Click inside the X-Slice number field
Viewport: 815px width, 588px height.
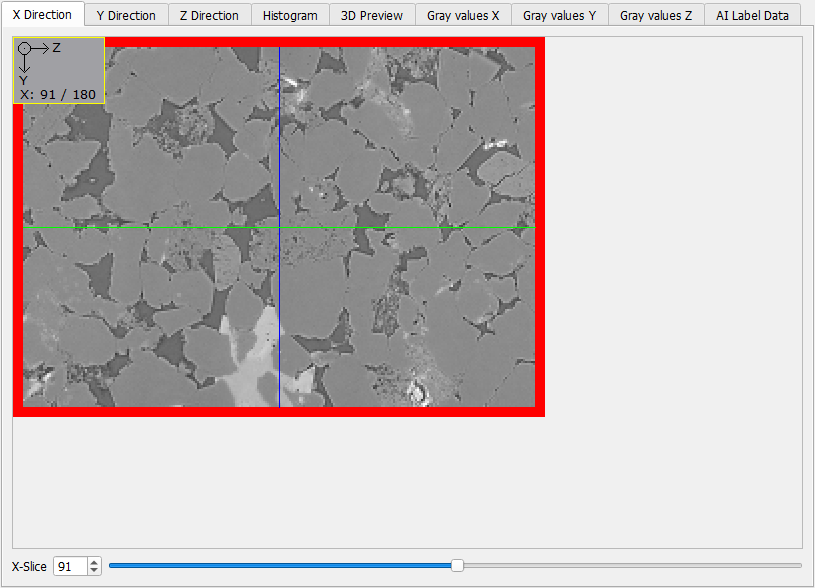pos(68,566)
